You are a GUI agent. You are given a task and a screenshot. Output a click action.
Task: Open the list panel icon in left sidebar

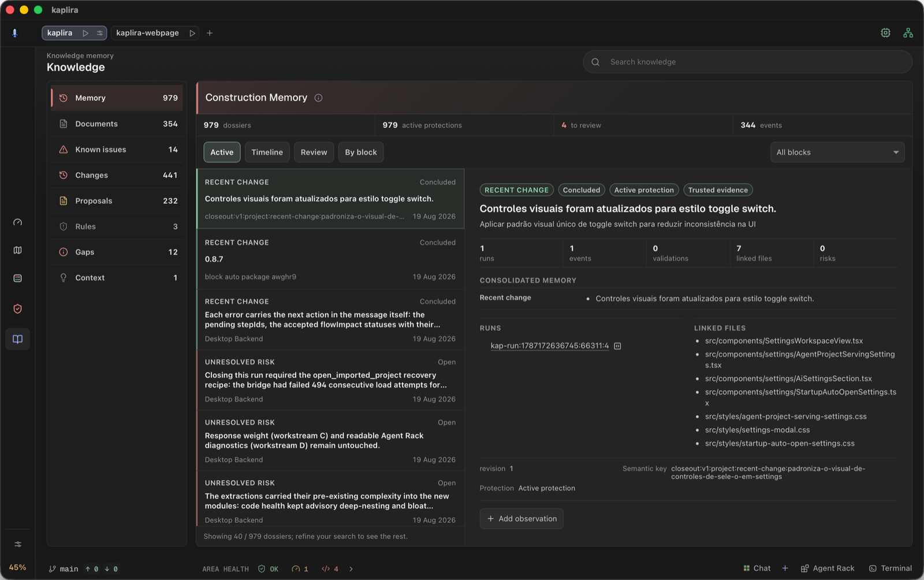(x=18, y=278)
